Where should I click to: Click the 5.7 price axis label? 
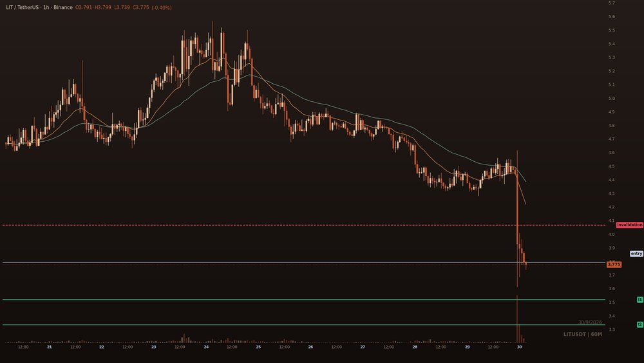(x=612, y=3)
